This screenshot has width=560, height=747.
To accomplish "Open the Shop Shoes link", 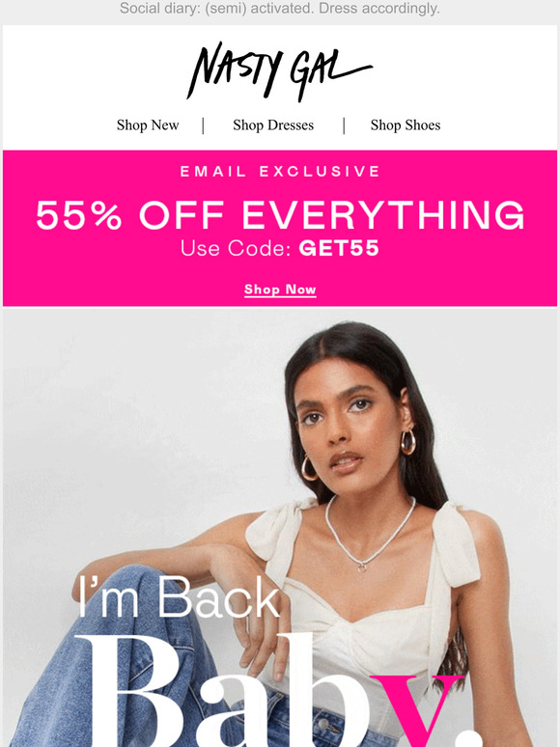I will click(x=406, y=125).
